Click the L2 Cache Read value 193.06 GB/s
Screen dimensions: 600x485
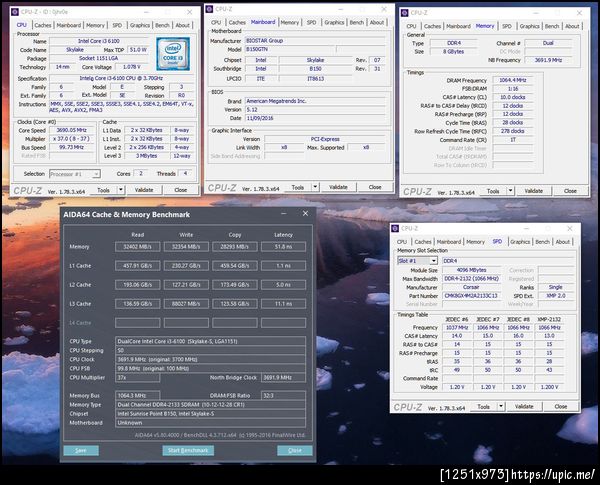pos(137,285)
